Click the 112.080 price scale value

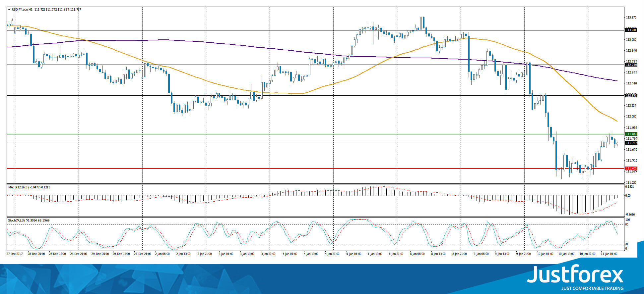pyautogui.click(x=631, y=117)
